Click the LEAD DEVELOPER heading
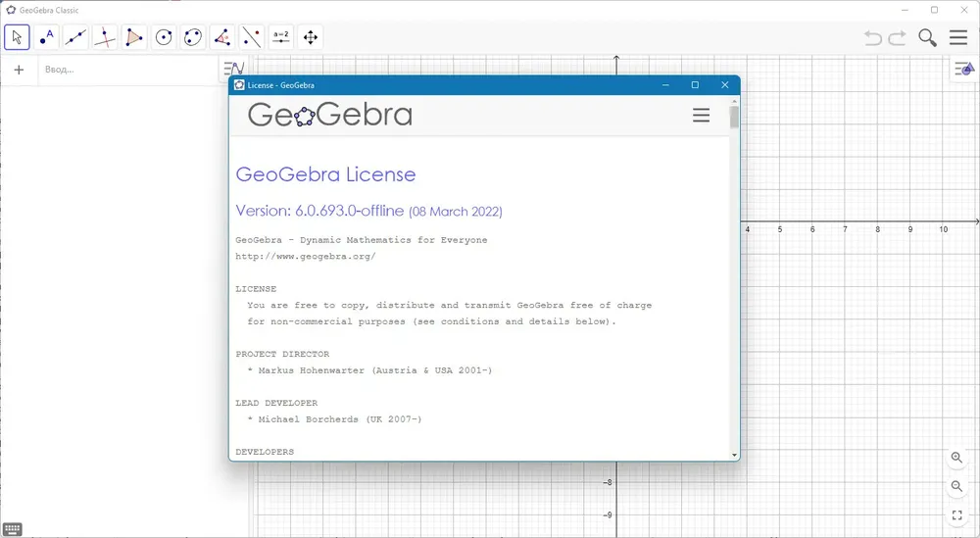The width and height of the screenshot is (980, 538). tap(277, 403)
